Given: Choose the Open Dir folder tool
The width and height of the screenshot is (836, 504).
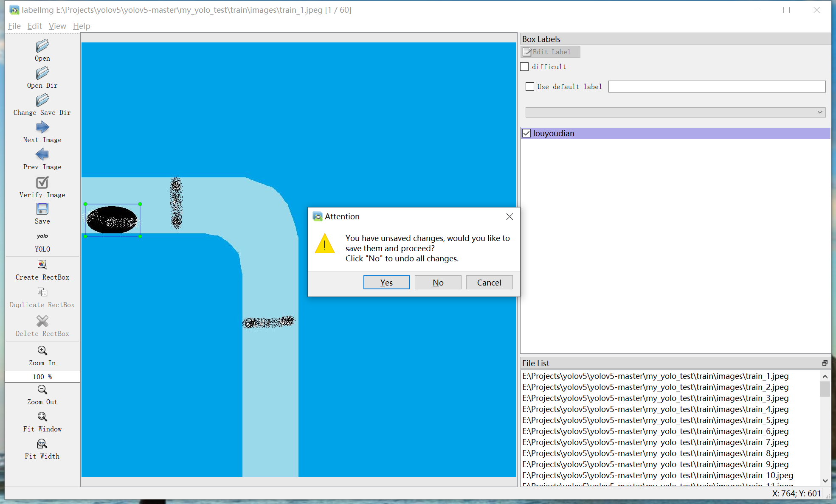Looking at the screenshot, I should pos(42,78).
